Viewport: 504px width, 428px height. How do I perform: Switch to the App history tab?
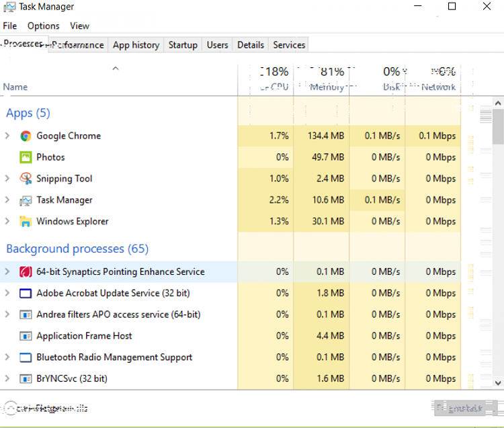click(136, 45)
